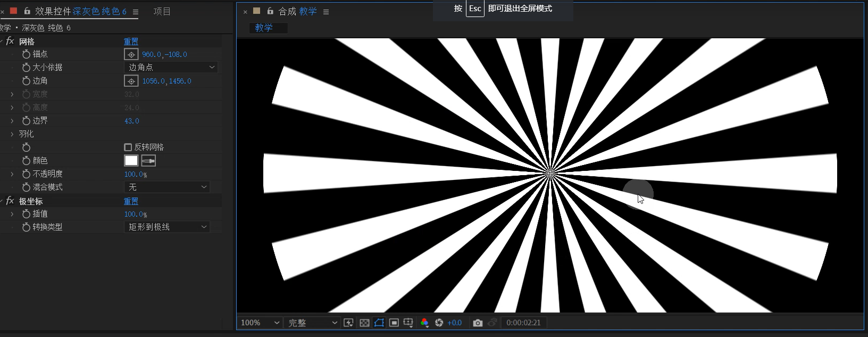The width and height of the screenshot is (868, 337).
Task: Toggle mask and shape path visibility
Action: tap(379, 323)
